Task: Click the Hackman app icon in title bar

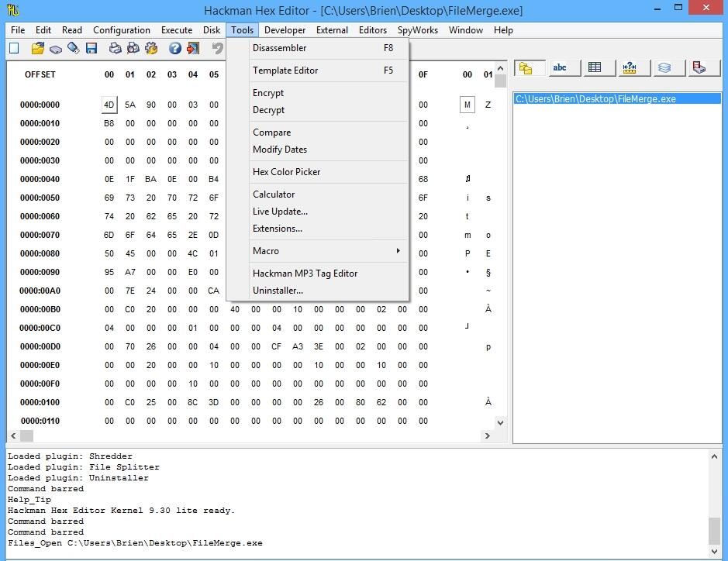Action: [x=13, y=10]
